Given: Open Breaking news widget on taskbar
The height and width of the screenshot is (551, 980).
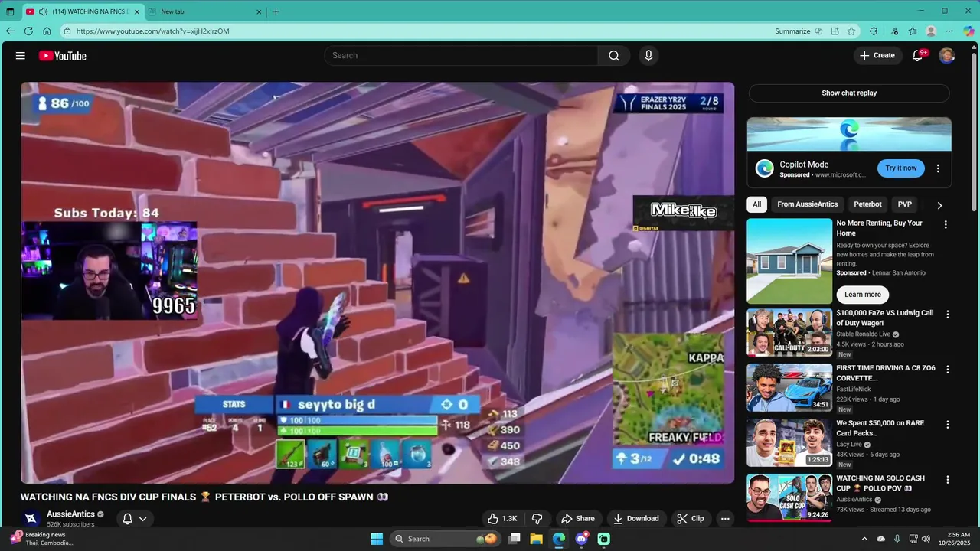Looking at the screenshot, I should [42, 539].
